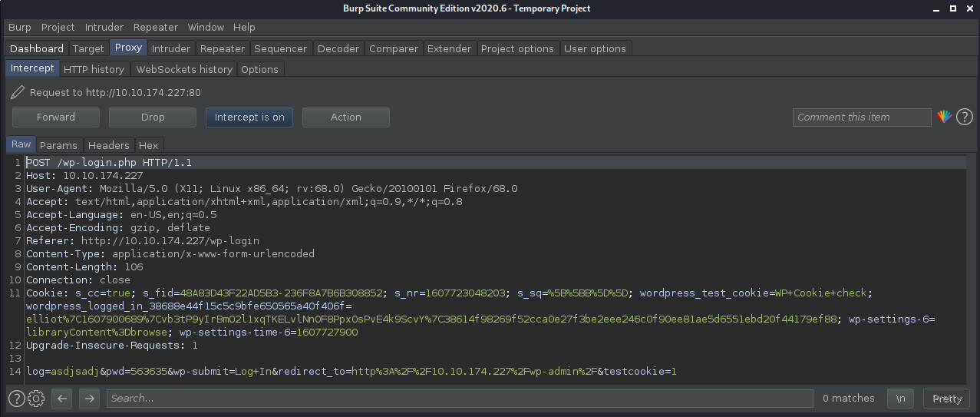Click the Accept-Language header line
Screen dimensions: 980x417
click(121, 214)
